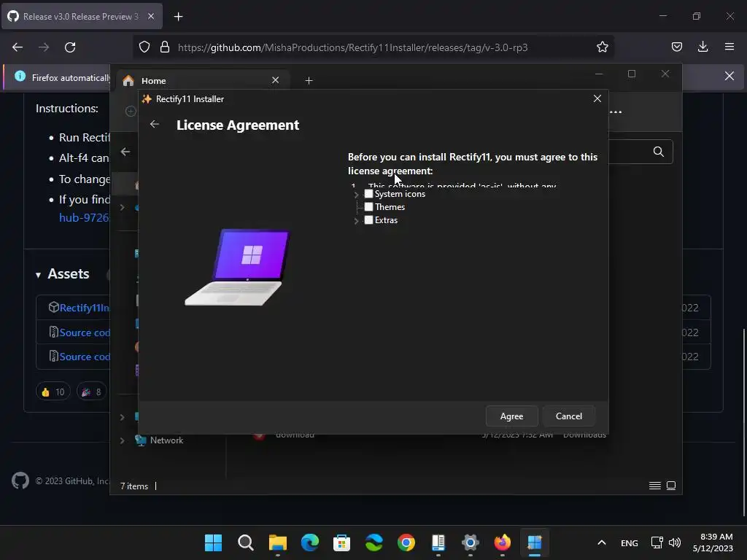Click the File Explorer back arrow
Viewport: 747px width, 560px height.
pos(125,152)
